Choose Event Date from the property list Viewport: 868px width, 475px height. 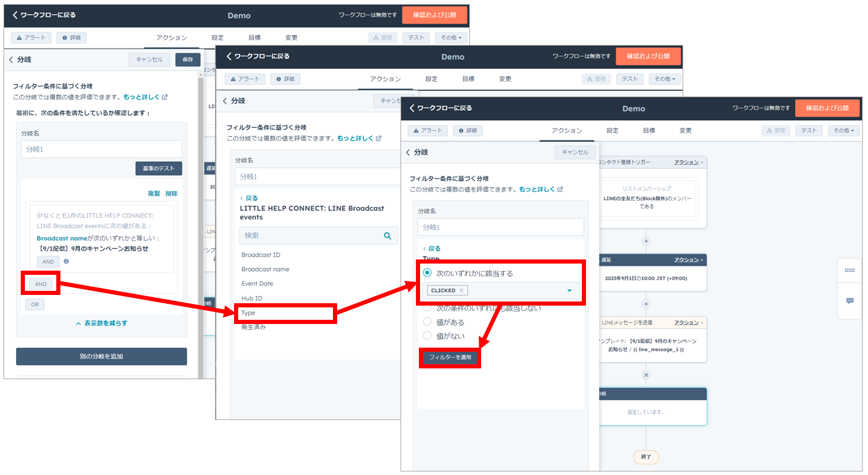pos(257,284)
